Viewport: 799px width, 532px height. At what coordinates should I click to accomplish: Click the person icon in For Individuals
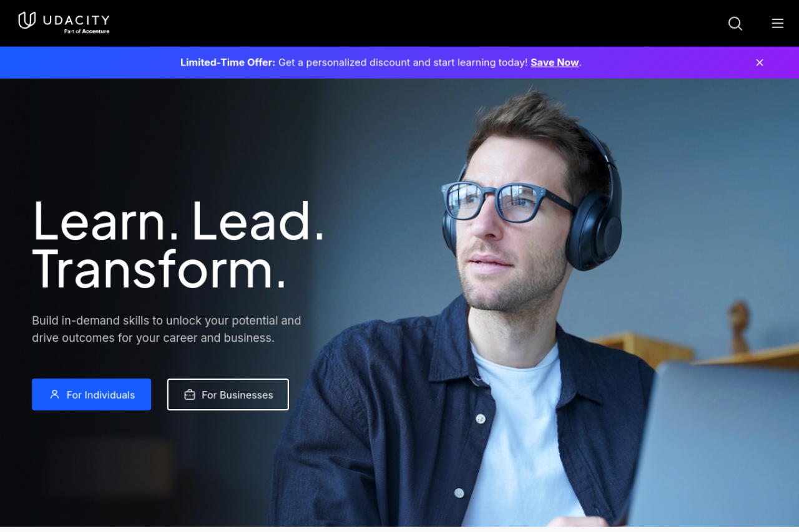pos(55,394)
